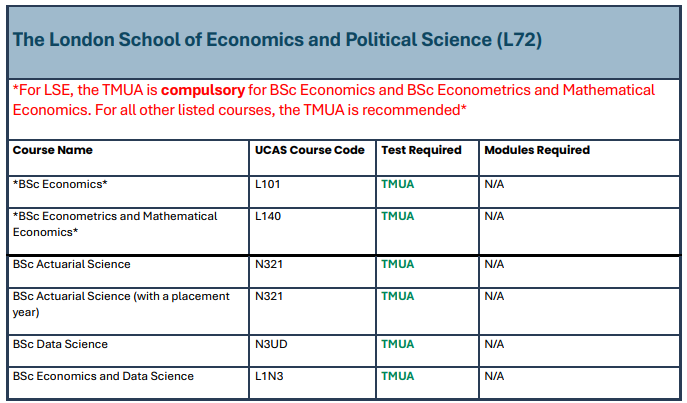
Task: Select BSc Economics and Data Science cell
Action: tap(103, 376)
